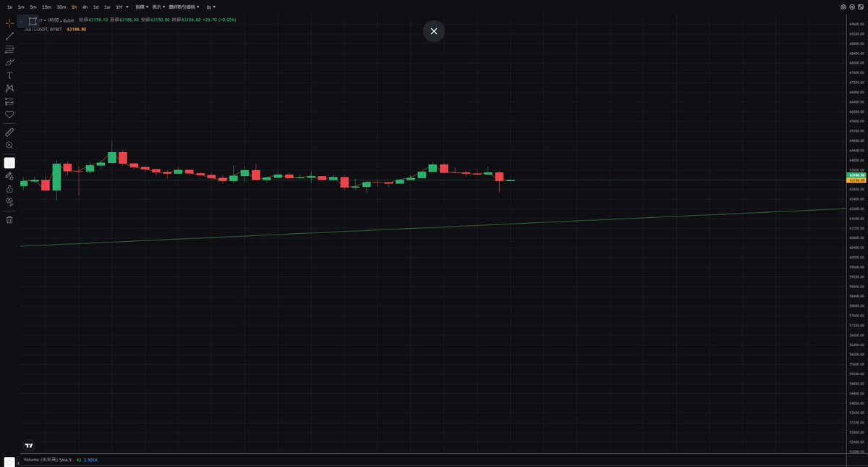Select the brush drawing tool
This screenshot has width=868, height=467.
coord(9,62)
